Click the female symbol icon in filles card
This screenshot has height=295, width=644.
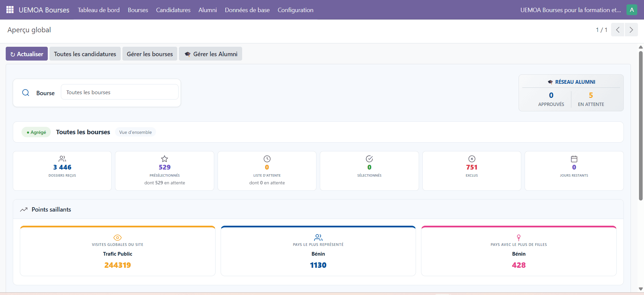(x=519, y=237)
